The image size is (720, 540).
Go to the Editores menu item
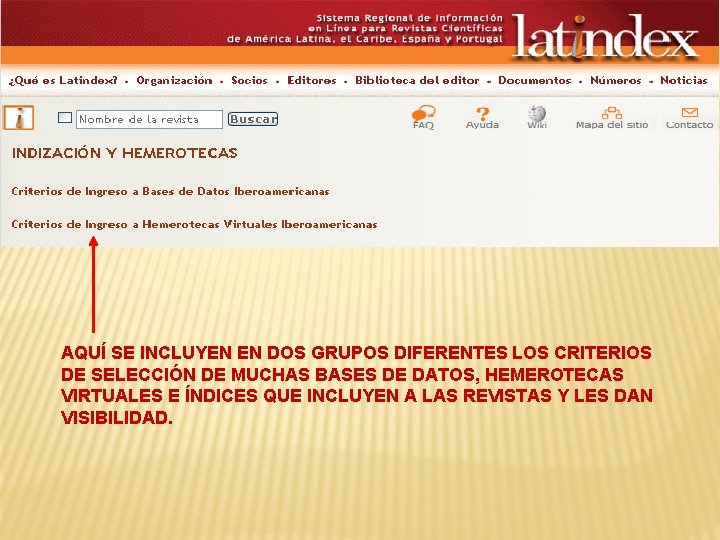(312, 80)
